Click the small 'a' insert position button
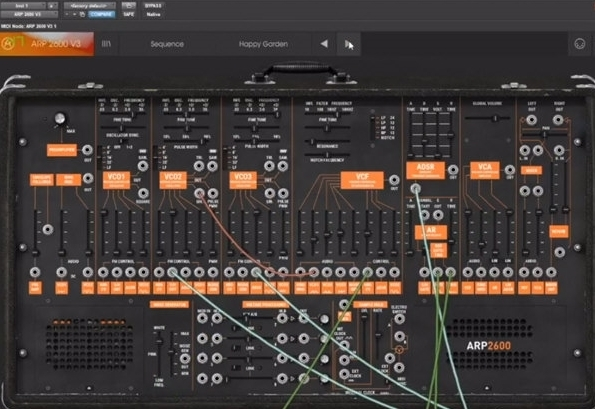 [x=53, y=6]
